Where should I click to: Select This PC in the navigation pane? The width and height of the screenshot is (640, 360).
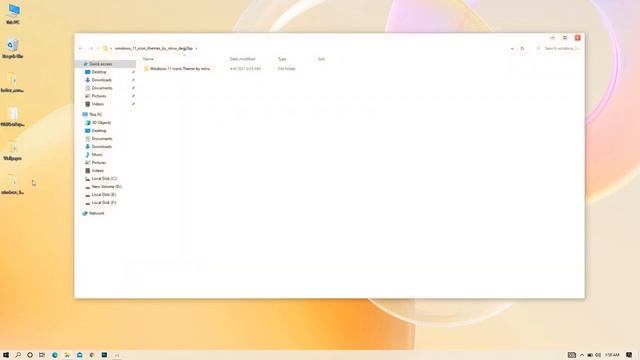pos(96,115)
